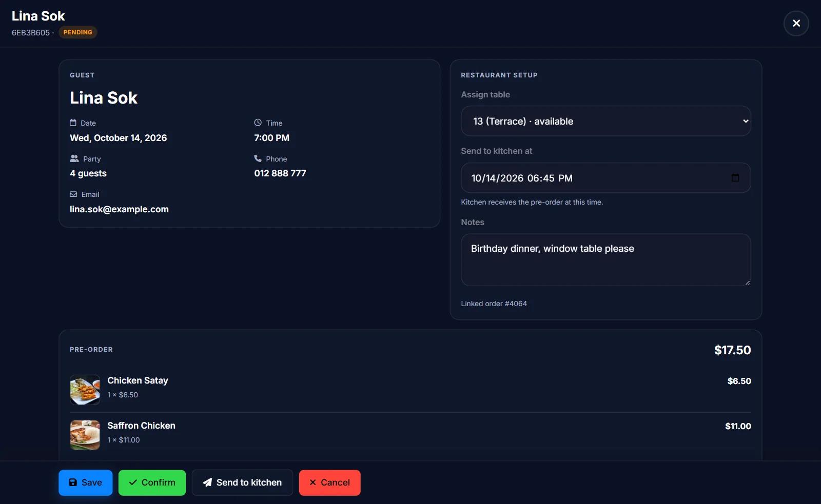Click the time value 7:00 PM
821x504 pixels.
[x=271, y=138]
